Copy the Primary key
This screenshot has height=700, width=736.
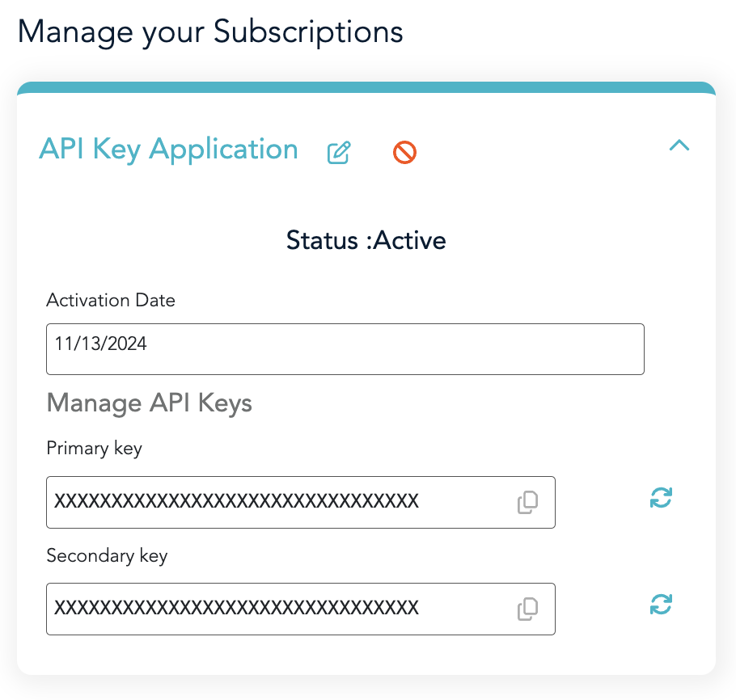coord(528,502)
